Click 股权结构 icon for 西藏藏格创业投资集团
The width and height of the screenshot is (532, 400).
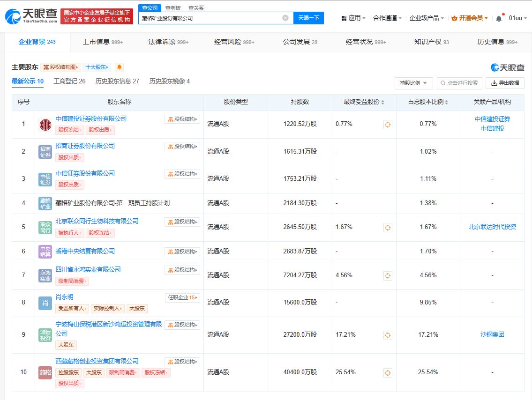click(182, 362)
